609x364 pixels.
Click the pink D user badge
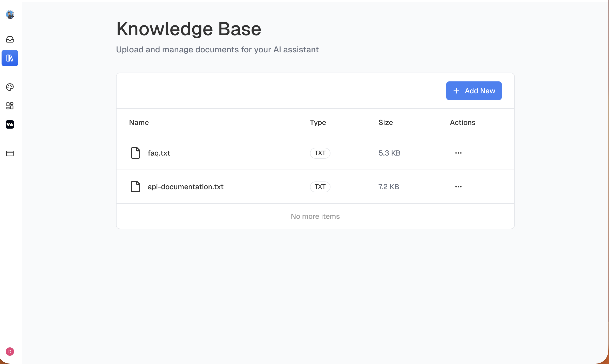click(10, 352)
